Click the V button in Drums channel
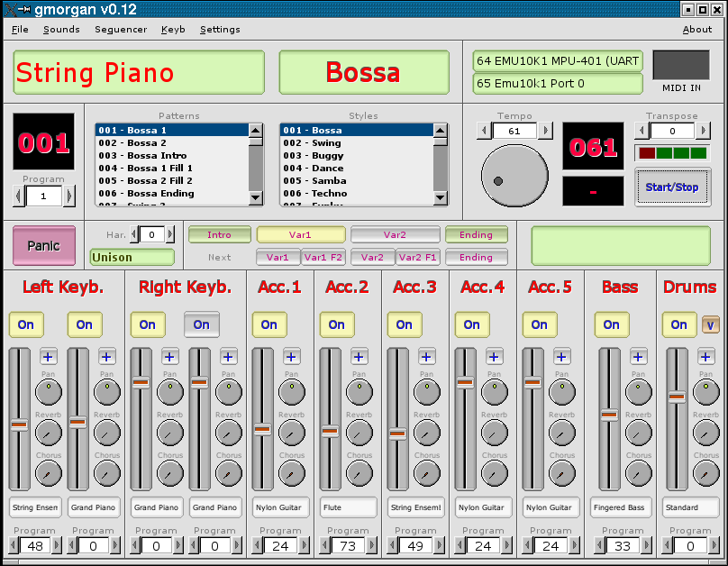728x566 pixels. [710, 324]
